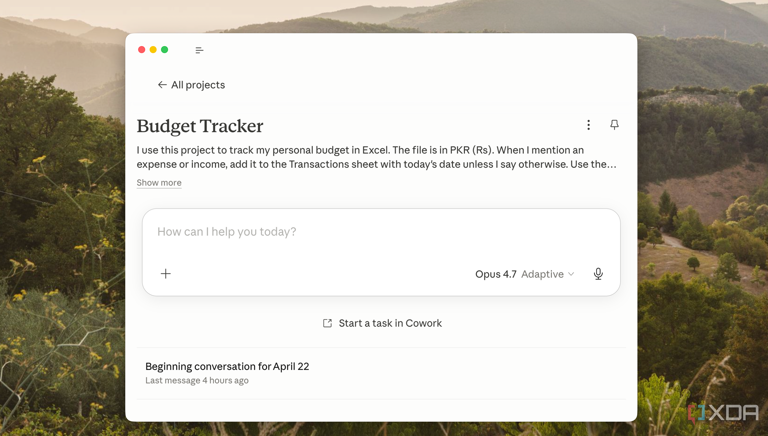Open the Opus 4.7 model selector
This screenshot has height=436, width=768.
(x=495, y=274)
